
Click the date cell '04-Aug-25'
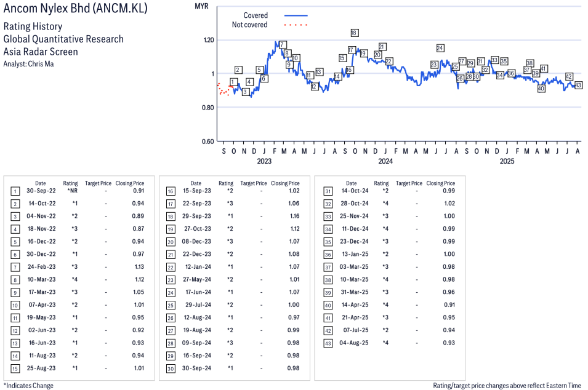[x=354, y=343]
